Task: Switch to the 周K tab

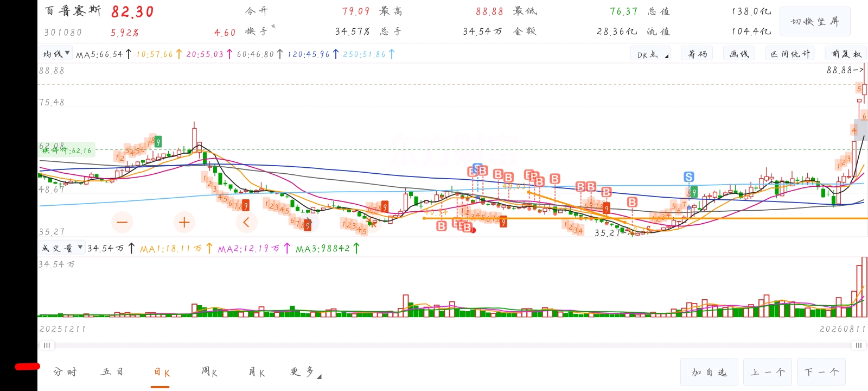Action: [x=209, y=372]
